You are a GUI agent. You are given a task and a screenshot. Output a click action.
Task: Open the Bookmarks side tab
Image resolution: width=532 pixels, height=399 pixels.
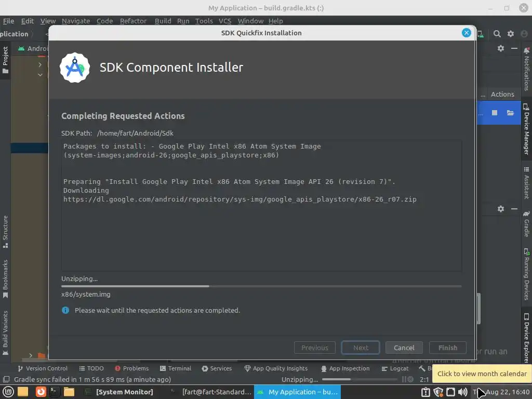[5, 279]
